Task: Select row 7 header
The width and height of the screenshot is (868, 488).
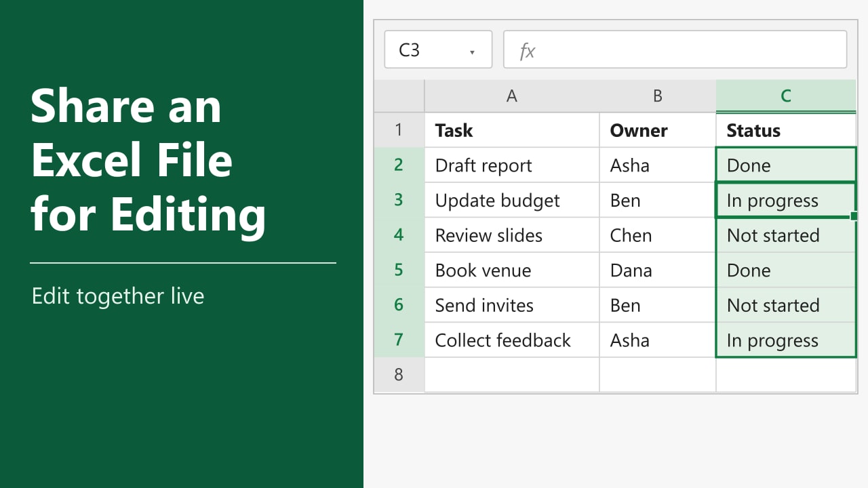Action: coord(399,340)
